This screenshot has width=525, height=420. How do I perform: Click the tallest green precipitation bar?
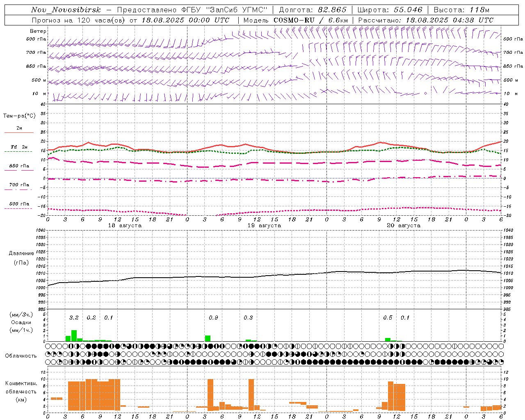(74, 336)
